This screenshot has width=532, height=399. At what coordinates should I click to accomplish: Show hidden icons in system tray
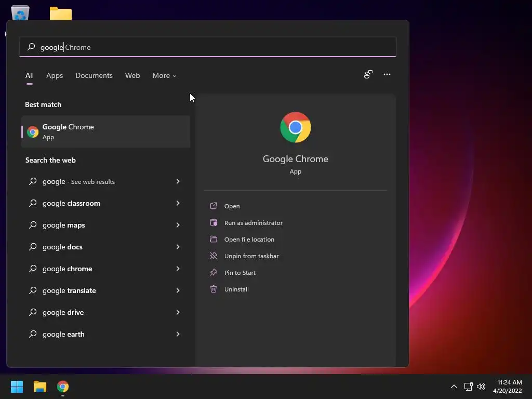(x=454, y=387)
